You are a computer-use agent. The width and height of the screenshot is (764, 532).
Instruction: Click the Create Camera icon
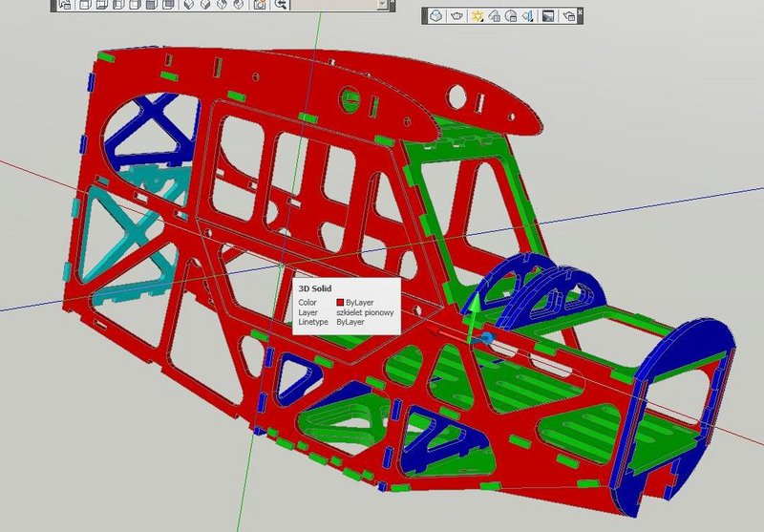(260, 5)
